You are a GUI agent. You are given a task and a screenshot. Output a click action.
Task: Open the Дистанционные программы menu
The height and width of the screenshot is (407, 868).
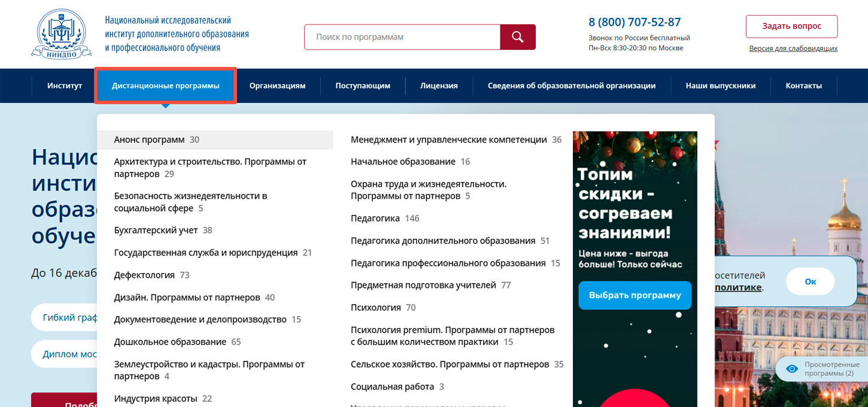(166, 86)
